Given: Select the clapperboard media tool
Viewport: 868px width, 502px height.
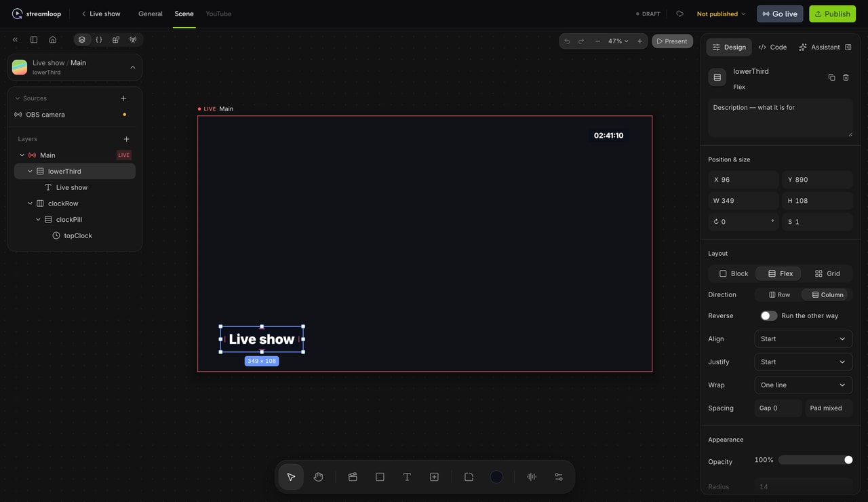Looking at the screenshot, I should click(x=353, y=477).
